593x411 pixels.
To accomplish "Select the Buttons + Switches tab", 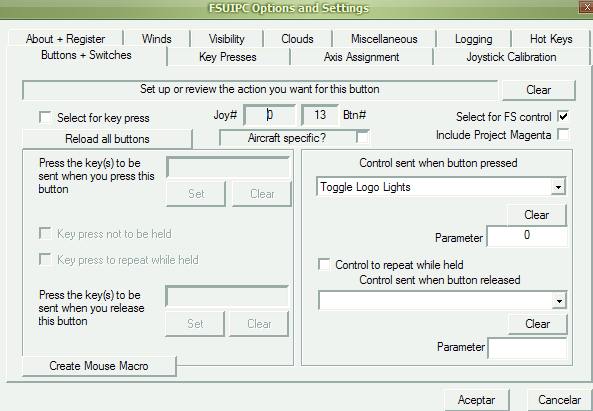I will tap(86, 55).
